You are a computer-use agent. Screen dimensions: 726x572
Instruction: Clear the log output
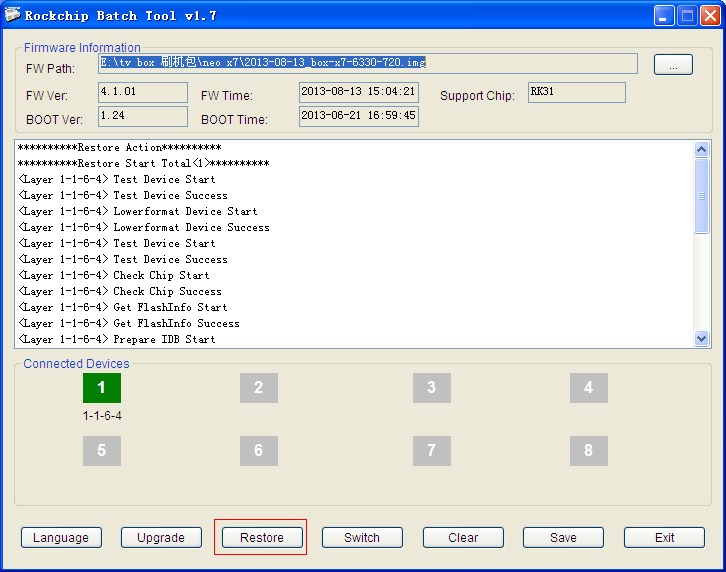click(x=463, y=537)
